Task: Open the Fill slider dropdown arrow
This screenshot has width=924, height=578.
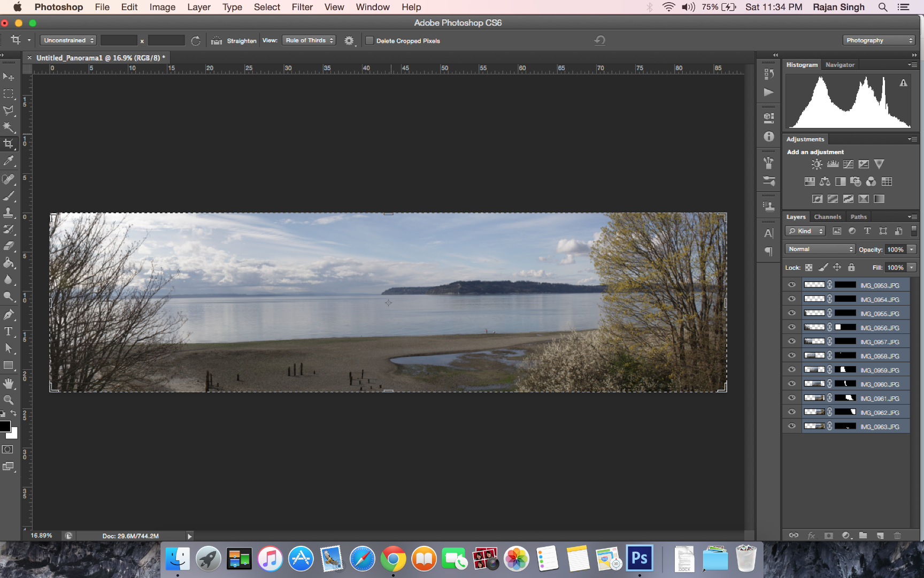Action: click(x=912, y=268)
